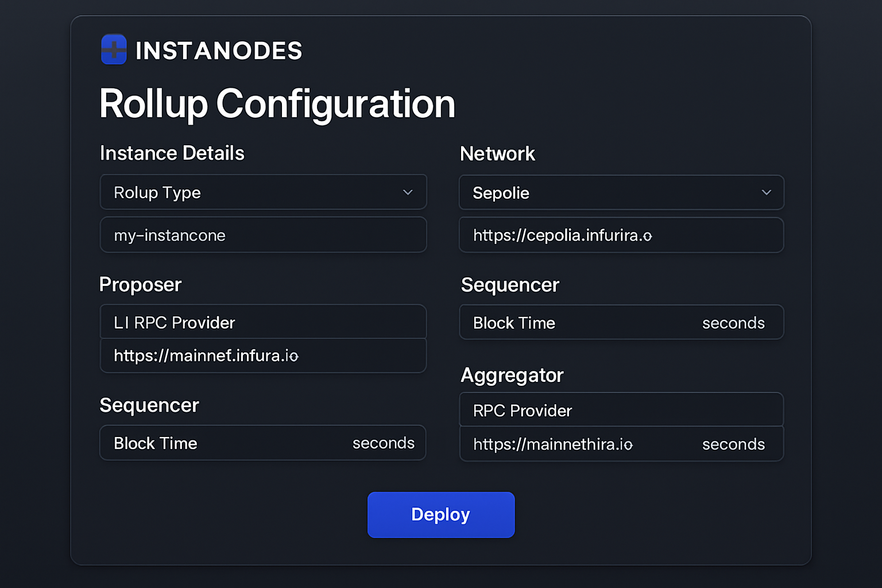Select the LI RPC Provider field under Proposer
Viewport: 882px width, 588px height.
[x=264, y=322]
